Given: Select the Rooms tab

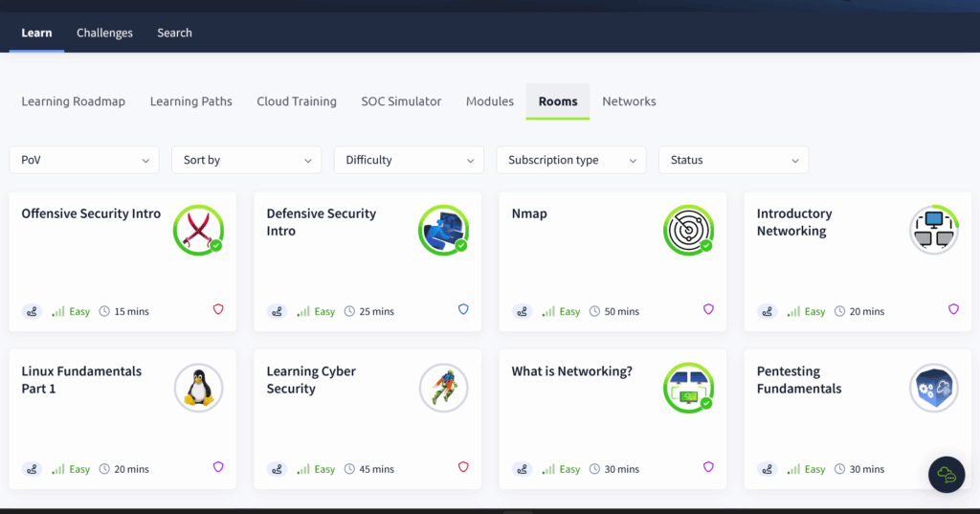Looking at the screenshot, I should tap(558, 101).
